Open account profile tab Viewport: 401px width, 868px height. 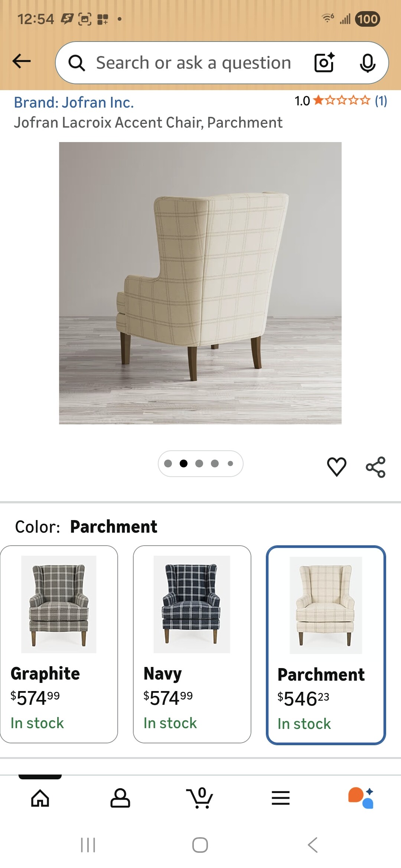click(120, 798)
